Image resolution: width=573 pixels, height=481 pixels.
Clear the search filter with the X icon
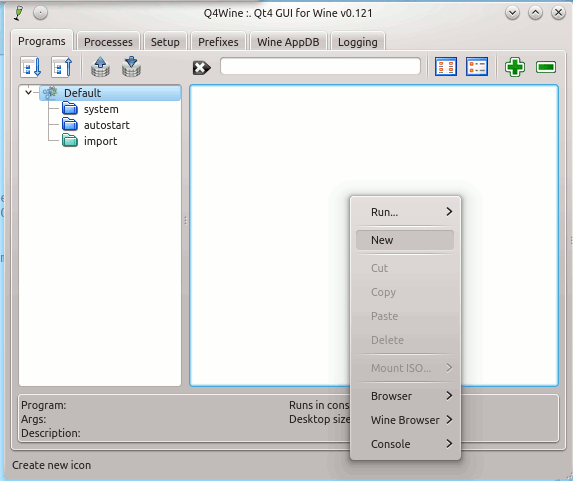pos(201,68)
